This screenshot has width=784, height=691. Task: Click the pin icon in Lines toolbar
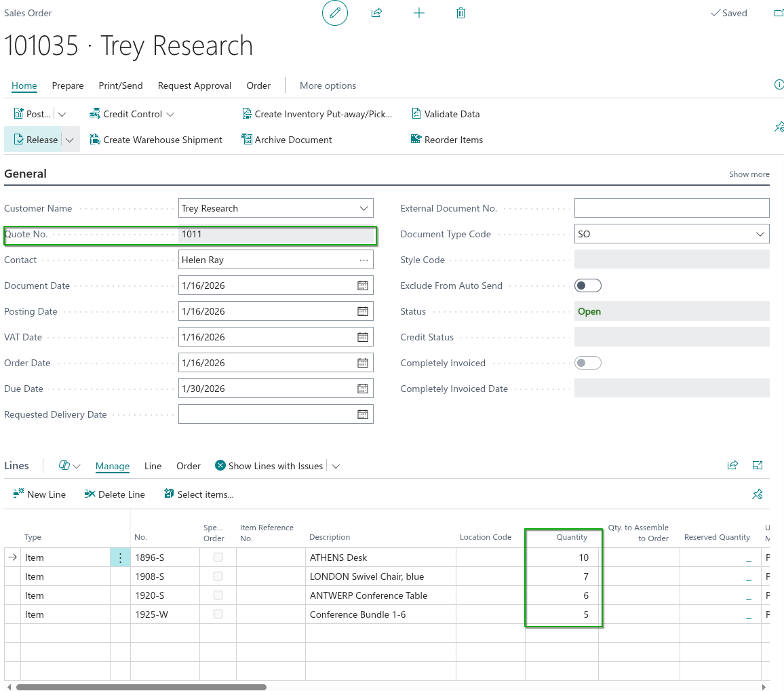pos(758,494)
